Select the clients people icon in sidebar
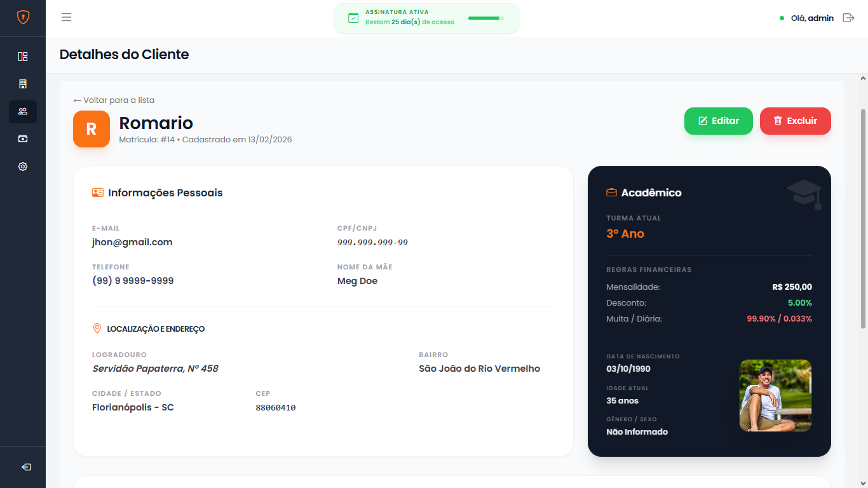 [x=23, y=111]
